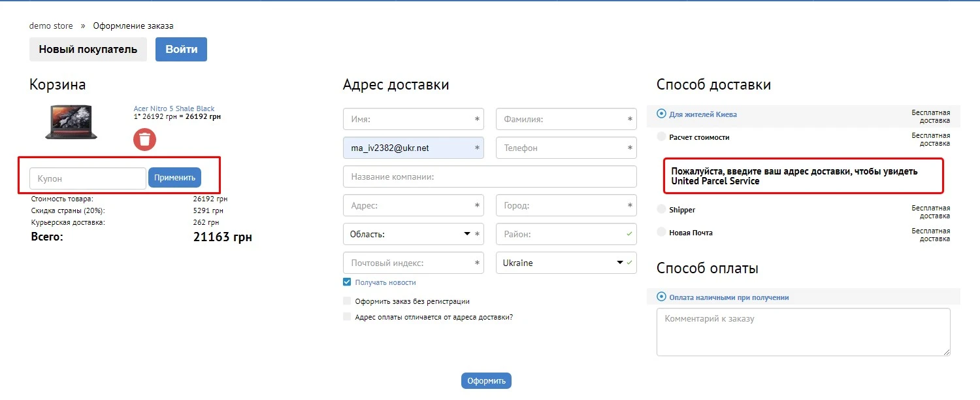Screen dimensions: 980x400
Task: Select the 'Расчет стоимости' shipping option
Action: coord(661,137)
